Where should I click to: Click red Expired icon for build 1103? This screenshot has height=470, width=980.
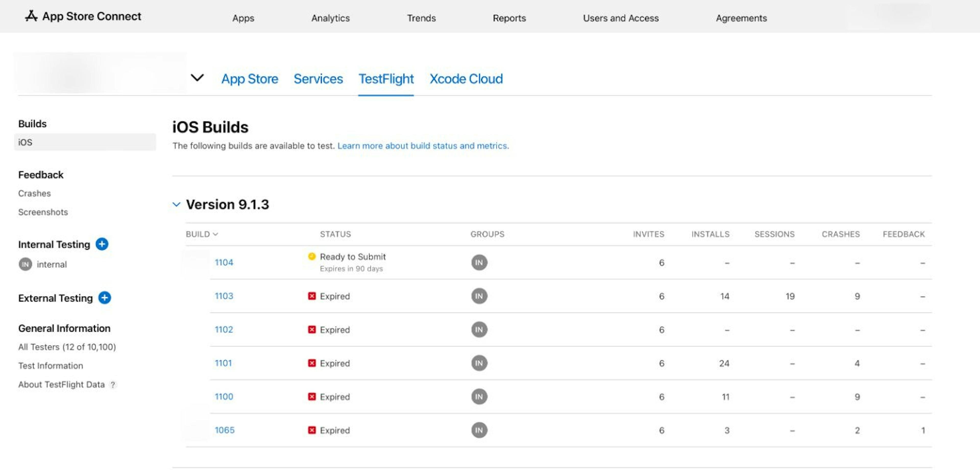pyautogui.click(x=312, y=296)
